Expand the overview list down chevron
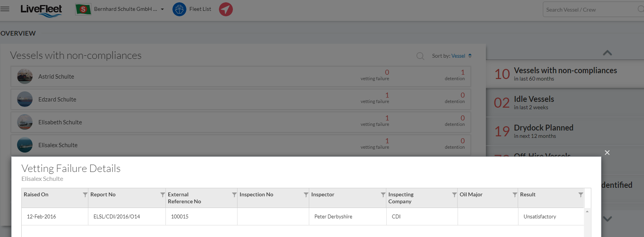The height and width of the screenshot is (237, 644). [607, 218]
